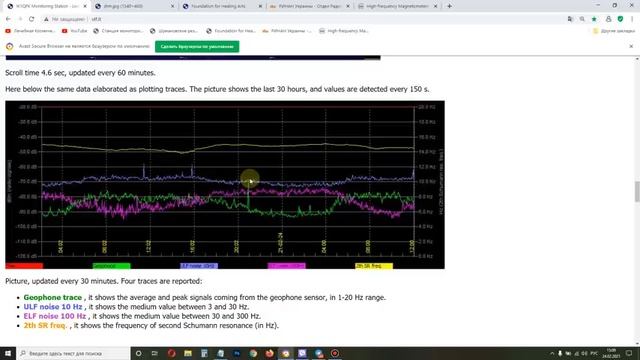Open the first red YouTube-icon bookmark
The height and width of the screenshot is (360, 640).
(30, 31)
